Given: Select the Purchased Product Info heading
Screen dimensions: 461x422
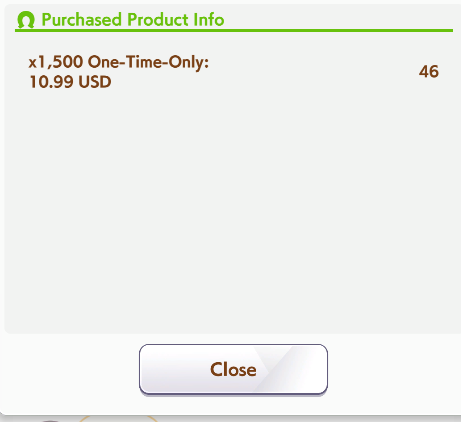Looking at the screenshot, I should 133,19.
